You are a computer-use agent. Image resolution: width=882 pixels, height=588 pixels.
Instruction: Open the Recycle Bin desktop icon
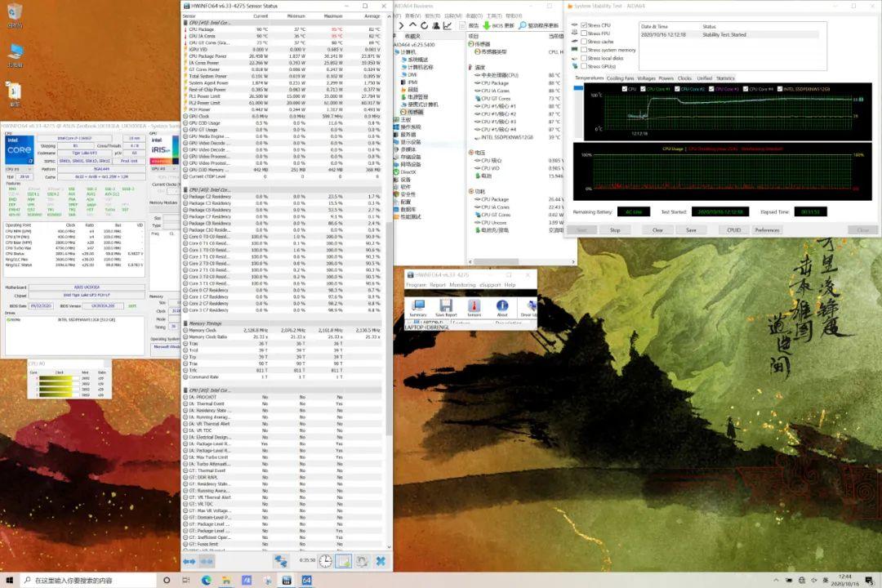pos(14,16)
